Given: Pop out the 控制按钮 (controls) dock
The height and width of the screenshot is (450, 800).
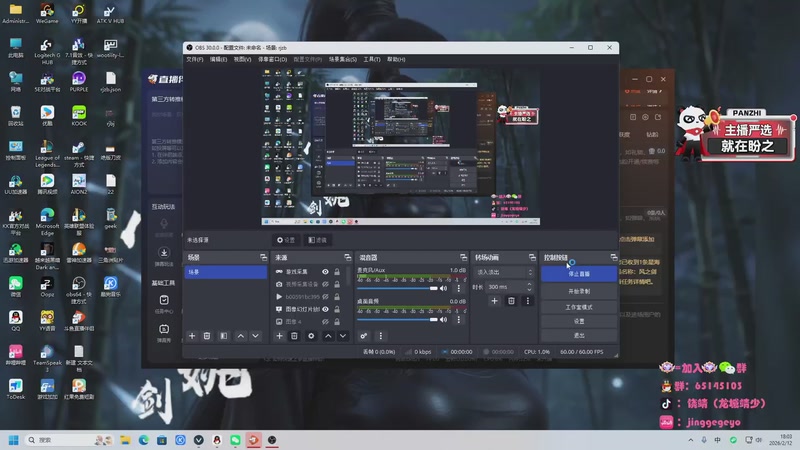Looking at the screenshot, I should tap(613, 257).
